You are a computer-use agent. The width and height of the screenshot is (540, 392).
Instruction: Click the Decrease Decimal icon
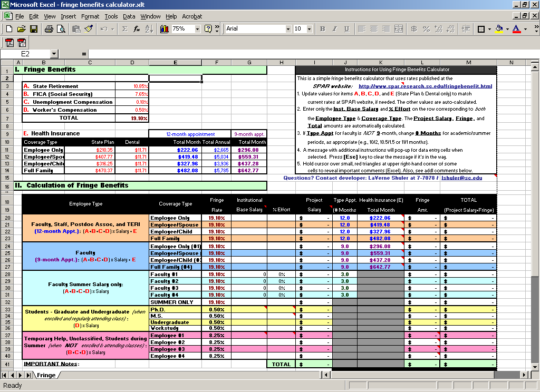point(450,29)
